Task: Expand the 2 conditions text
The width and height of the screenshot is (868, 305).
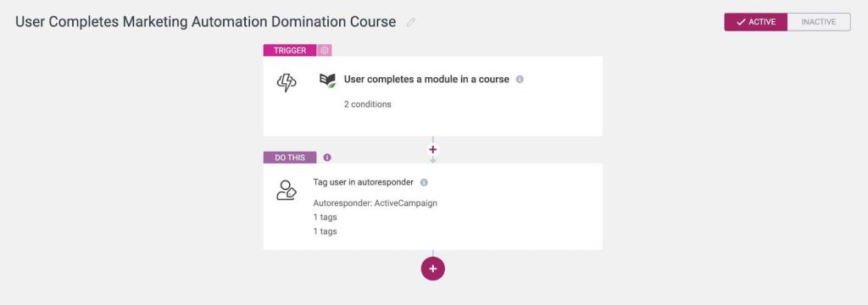Action: pos(368,104)
